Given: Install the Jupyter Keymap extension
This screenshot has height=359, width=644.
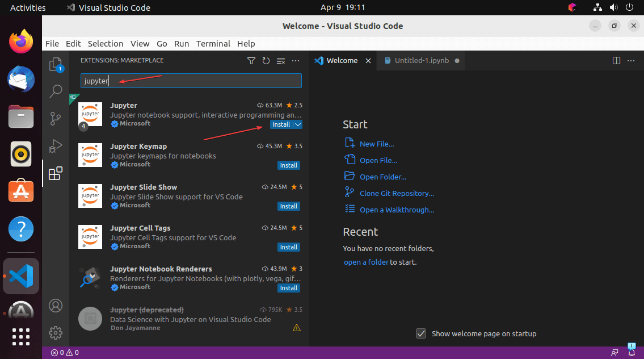Looking at the screenshot, I should (289, 165).
